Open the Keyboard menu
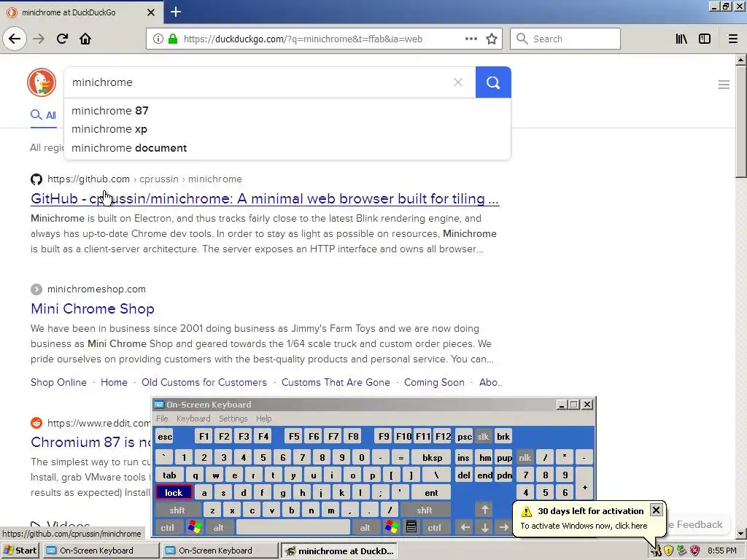This screenshot has height=560, width=747. point(193,418)
